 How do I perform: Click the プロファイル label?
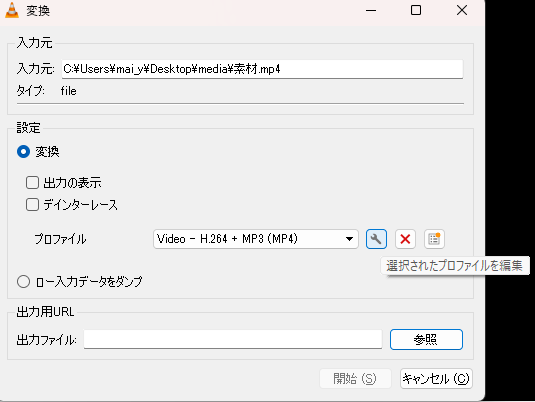click(x=60, y=239)
